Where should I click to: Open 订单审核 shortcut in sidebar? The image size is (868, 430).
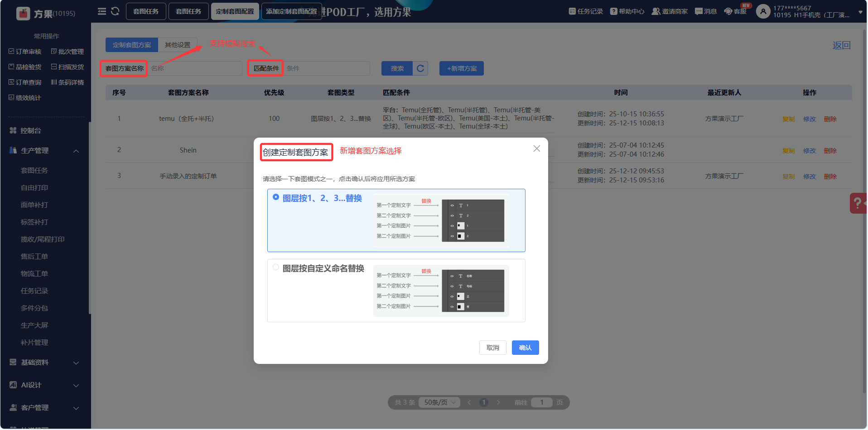[x=25, y=52]
